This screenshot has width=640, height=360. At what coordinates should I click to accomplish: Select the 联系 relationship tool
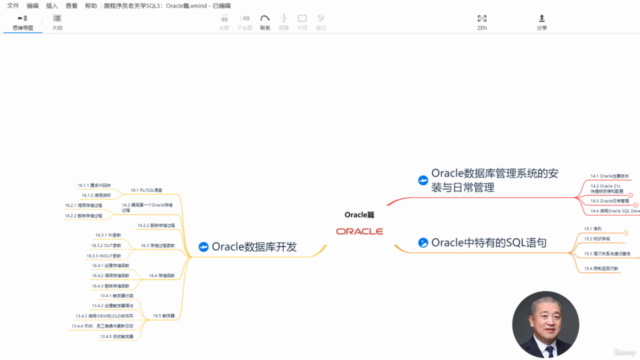click(265, 22)
